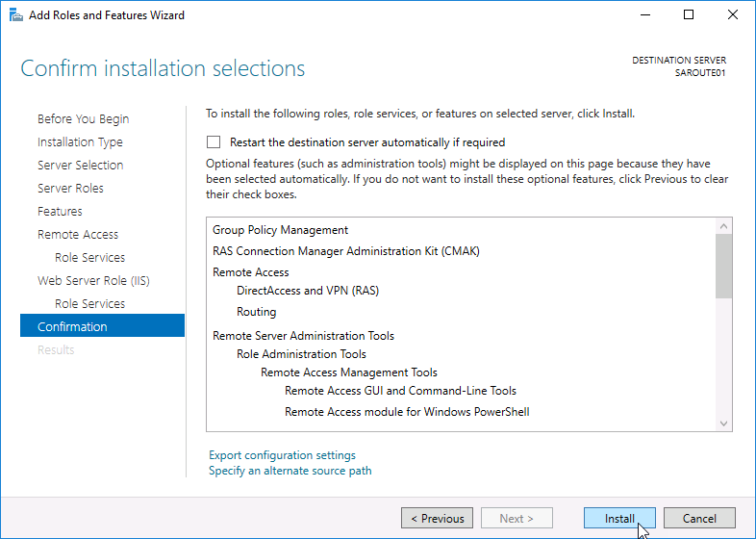Select Remote Access in navigation pane
This screenshot has width=756, height=539.
tap(78, 235)
